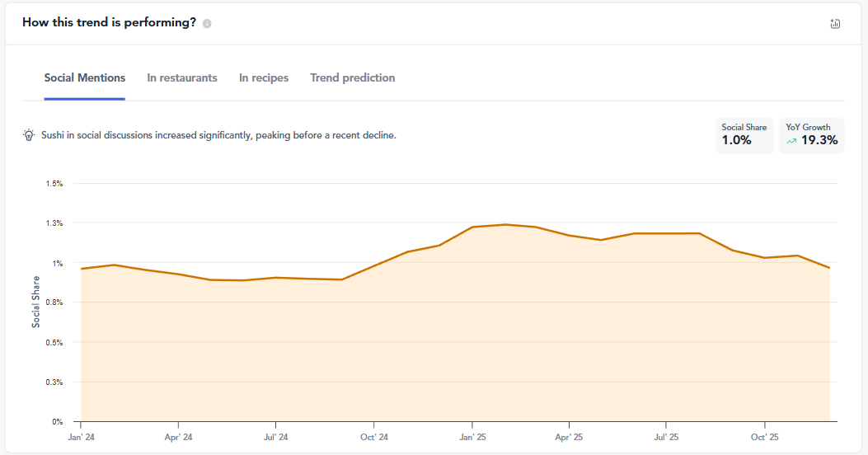868x455 pixels.
Task: Click the green YoY growth arrow icon
Action: pos(791,141)
